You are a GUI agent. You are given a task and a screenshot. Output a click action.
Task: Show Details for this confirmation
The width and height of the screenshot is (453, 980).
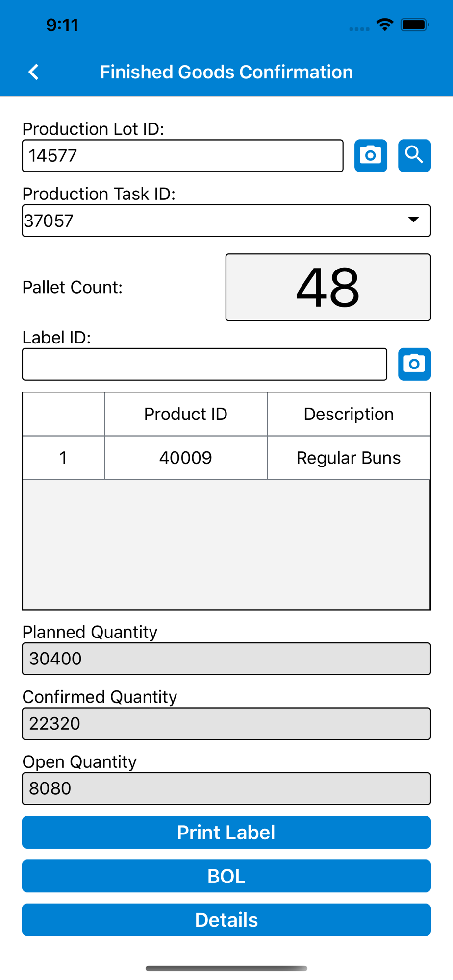click(226, 920)
